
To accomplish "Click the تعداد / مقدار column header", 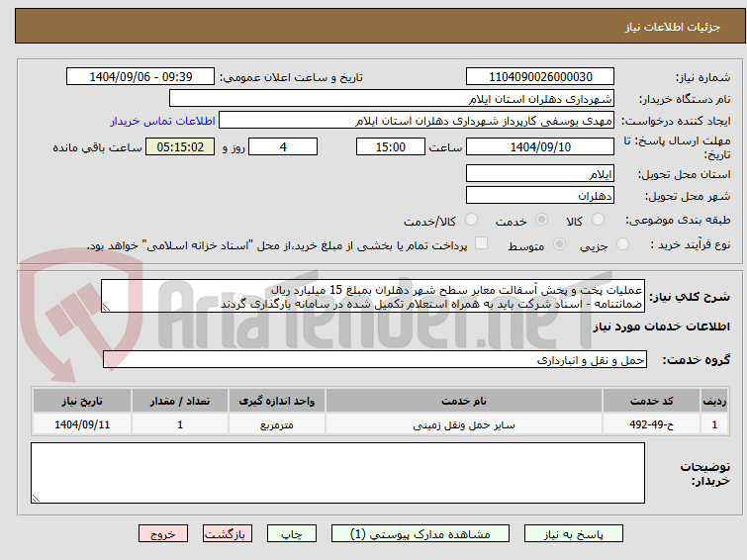I will point(180,401).
